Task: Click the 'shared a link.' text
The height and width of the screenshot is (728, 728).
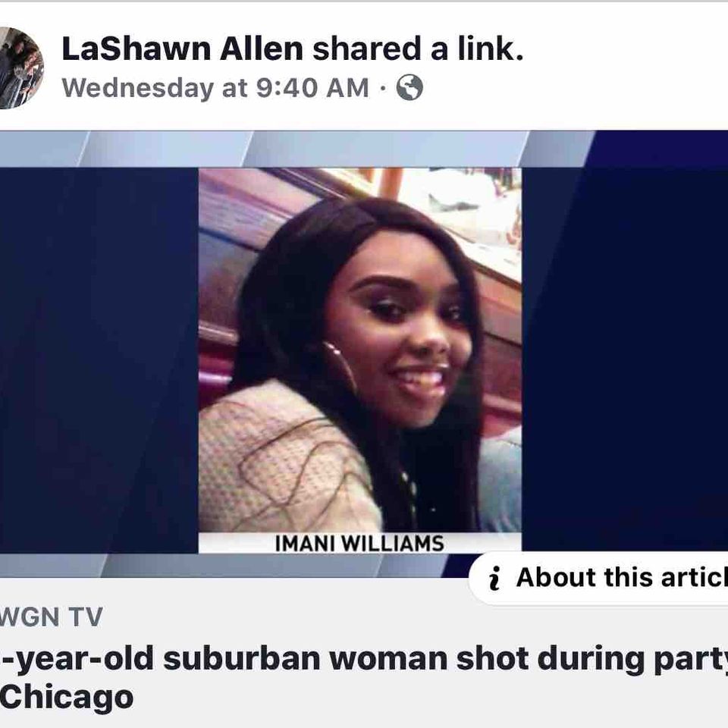Action: point(418,49)
